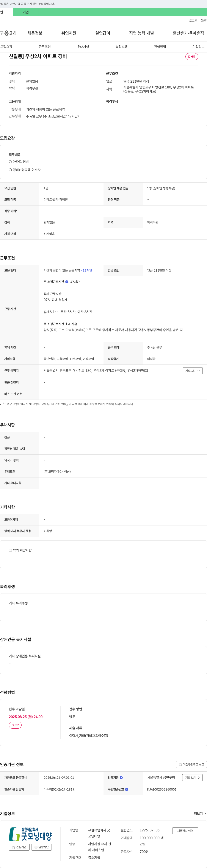The height and width of the screenshot is (868, 207).
Task: Open the 출산휴가·육아휴직 menu
Action: click(x=188, y=33)
